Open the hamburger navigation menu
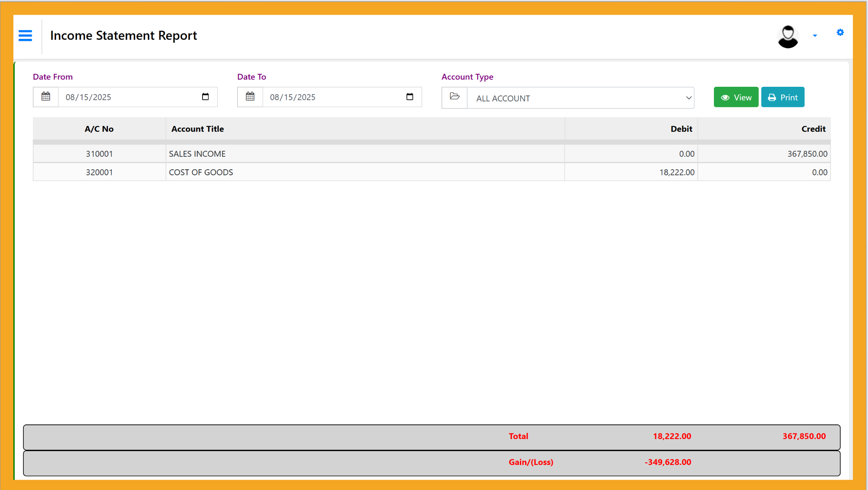The width and height of the screenshot is (868, 490). (x=25, y=36)
